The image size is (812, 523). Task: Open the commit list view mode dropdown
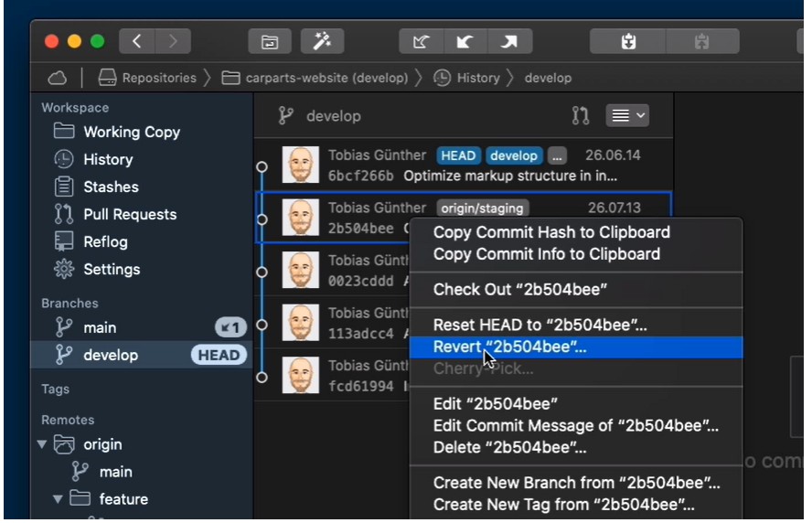tap(626, 116)
